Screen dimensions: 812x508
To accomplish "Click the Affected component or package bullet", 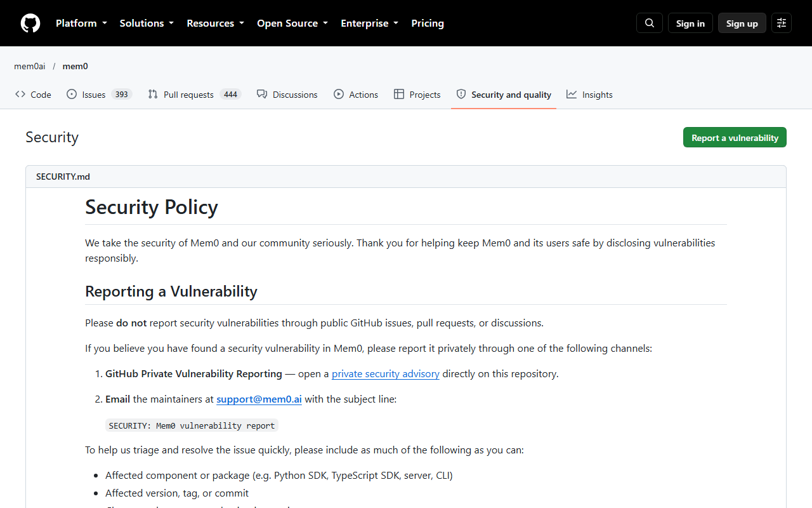I will [279, 475].
